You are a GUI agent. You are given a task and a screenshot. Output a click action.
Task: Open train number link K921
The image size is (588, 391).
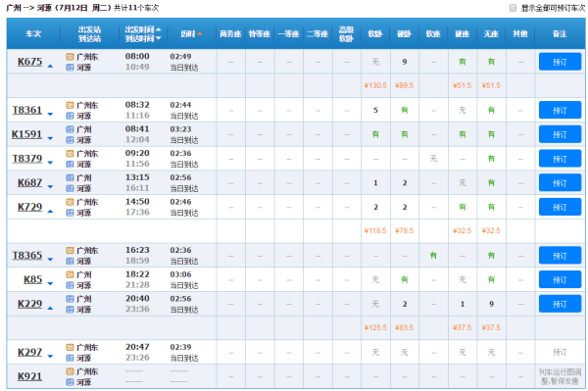coord(30,376)
